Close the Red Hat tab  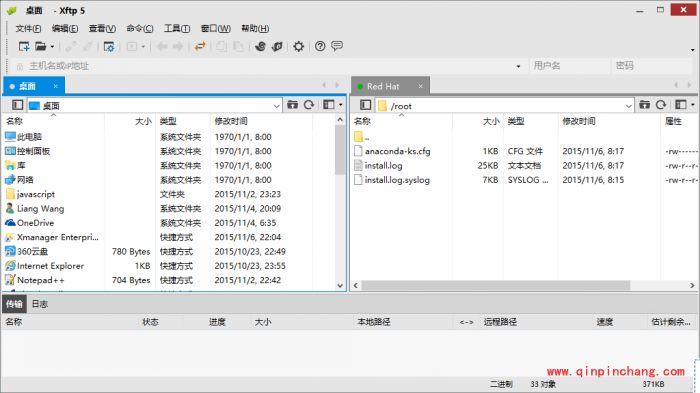coord(420,86)
